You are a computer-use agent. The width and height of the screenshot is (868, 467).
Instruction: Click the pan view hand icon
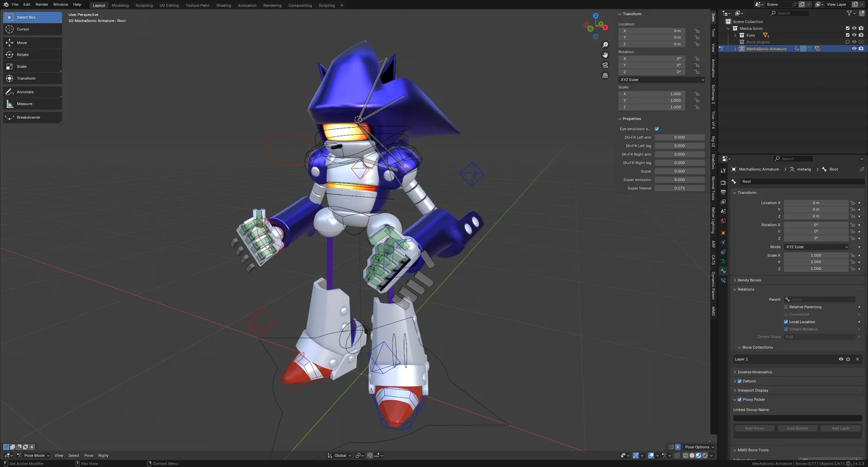[605, 55]
